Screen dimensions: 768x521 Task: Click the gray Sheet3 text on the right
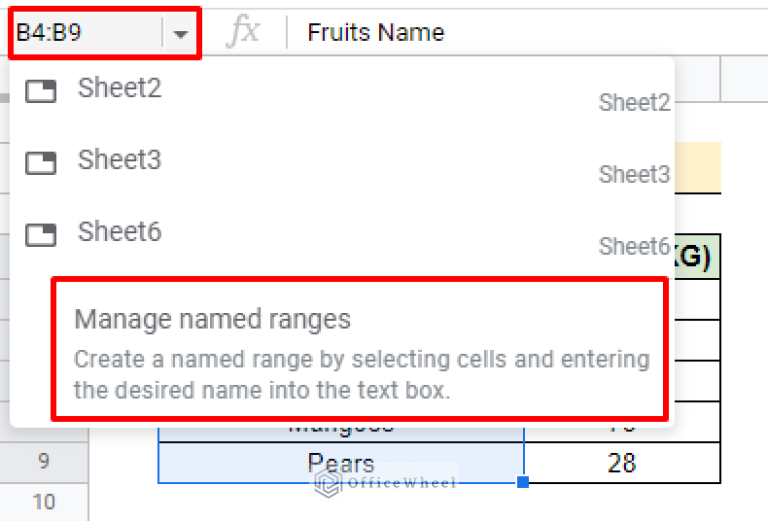pyautogui.click(x=634, y=174)
